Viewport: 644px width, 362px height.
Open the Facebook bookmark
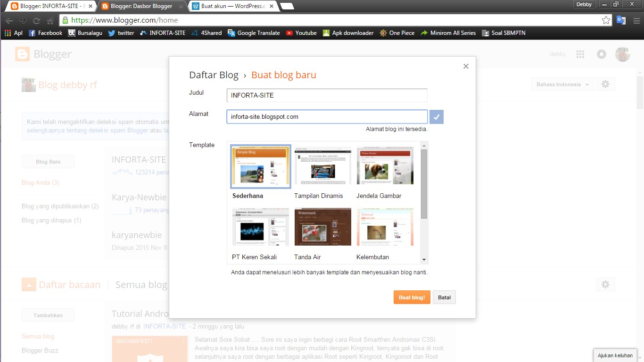point(45,33)
